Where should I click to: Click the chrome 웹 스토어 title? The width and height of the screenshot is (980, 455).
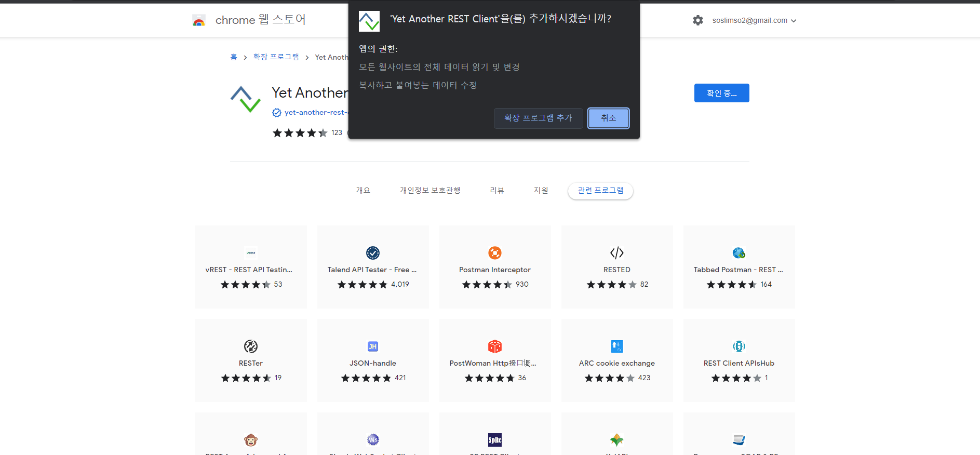[261, 20]
